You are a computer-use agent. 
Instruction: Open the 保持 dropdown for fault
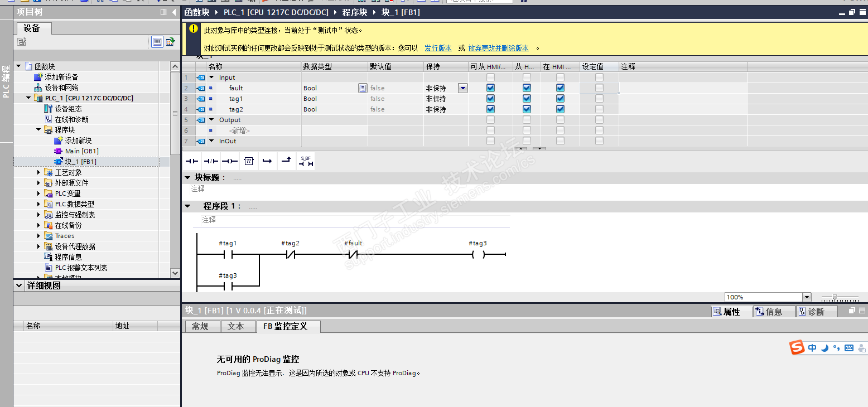(463, 88)
